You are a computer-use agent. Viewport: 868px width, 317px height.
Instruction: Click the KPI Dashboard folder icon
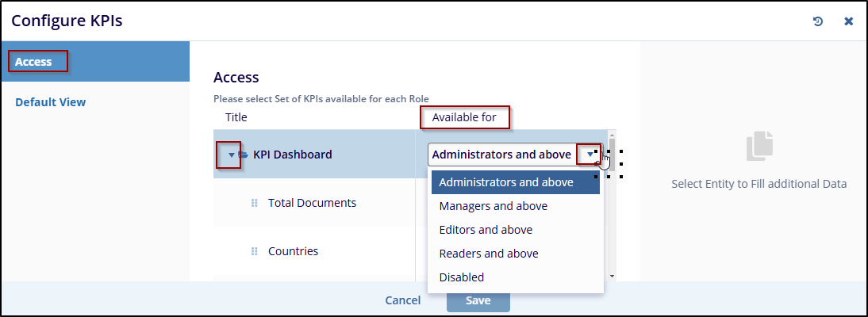point(244,155)
